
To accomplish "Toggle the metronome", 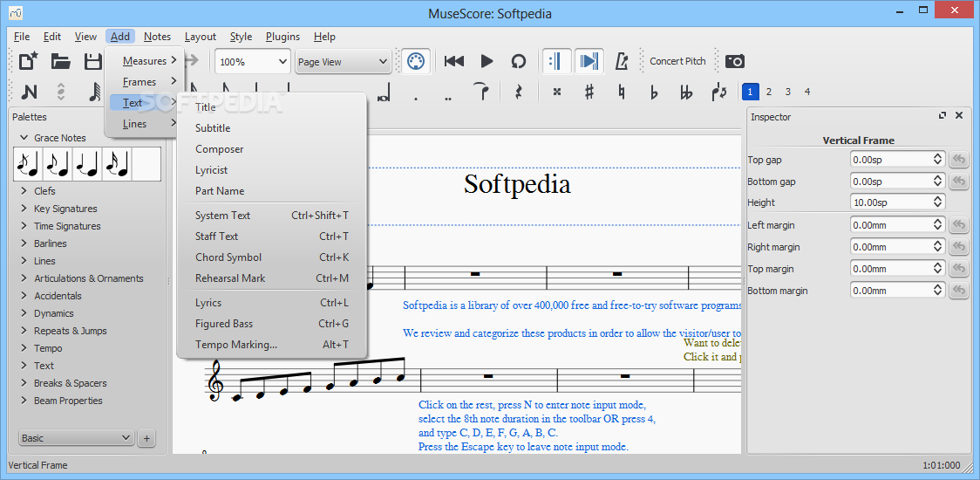I will click(622, 61).
